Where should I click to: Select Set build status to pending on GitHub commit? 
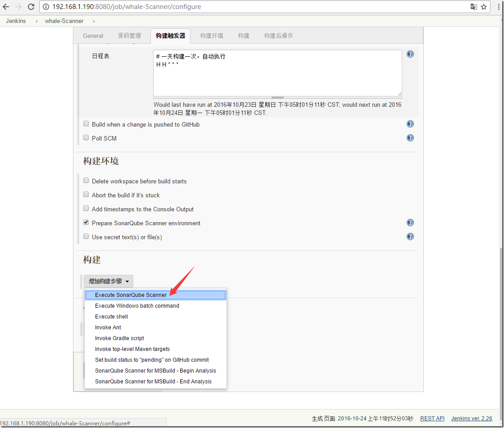(155, 360)
